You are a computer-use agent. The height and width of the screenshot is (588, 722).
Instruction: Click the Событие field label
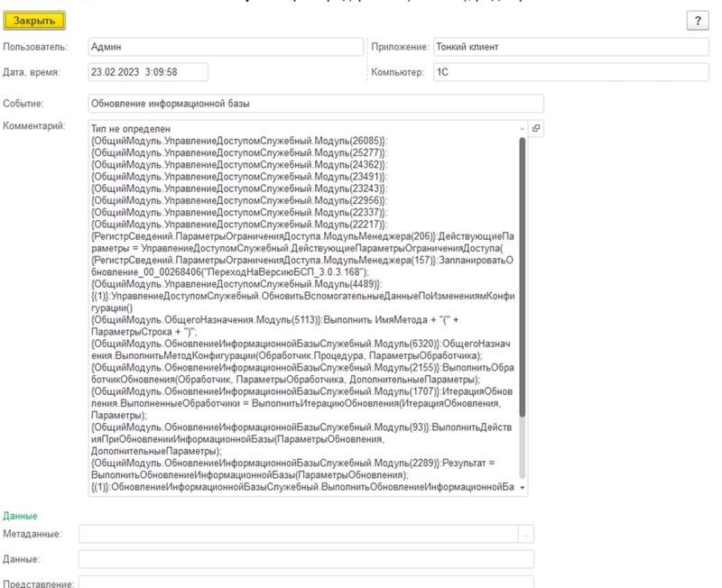pos(23,104)
